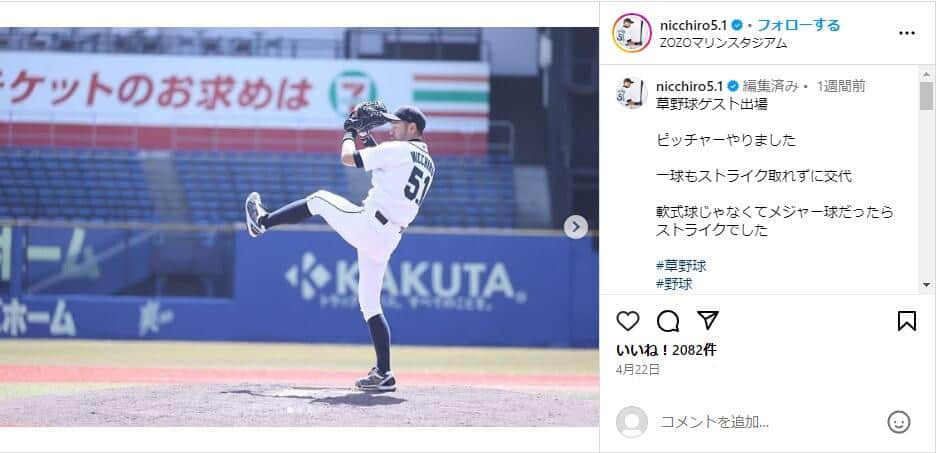Open comments via speech bubble icon
The height and width of the screenshot is (453, 936).
667,321
